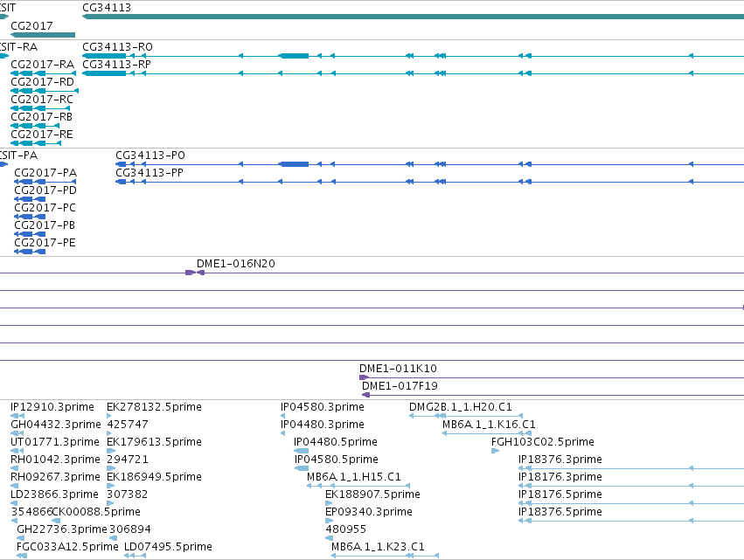Open the IP04480.3prime EST label
Viewport: 744px width, 560px height.
pos(323,425)
